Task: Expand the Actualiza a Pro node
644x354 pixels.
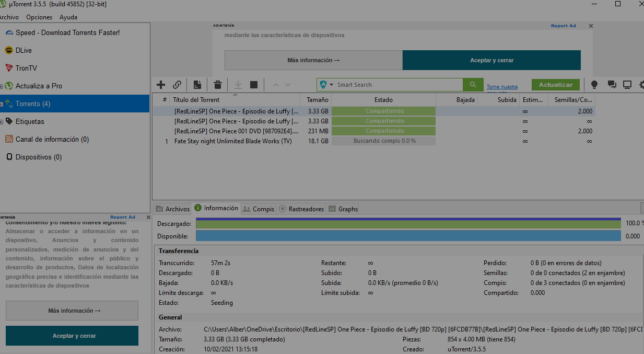Action: click(2, 86)
